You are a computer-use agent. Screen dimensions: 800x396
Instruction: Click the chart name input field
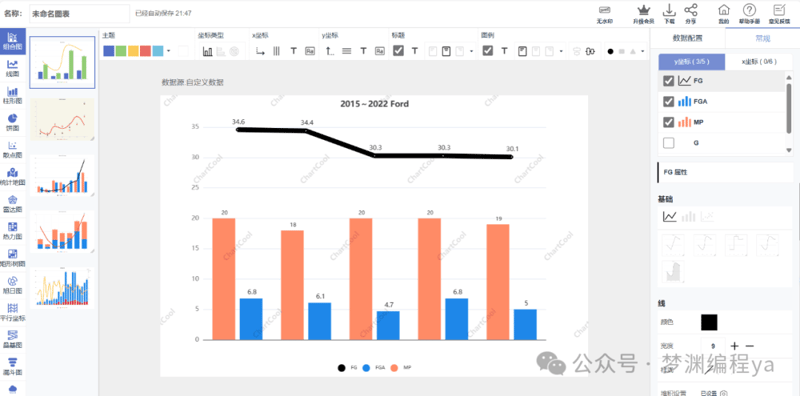(80, 14)
